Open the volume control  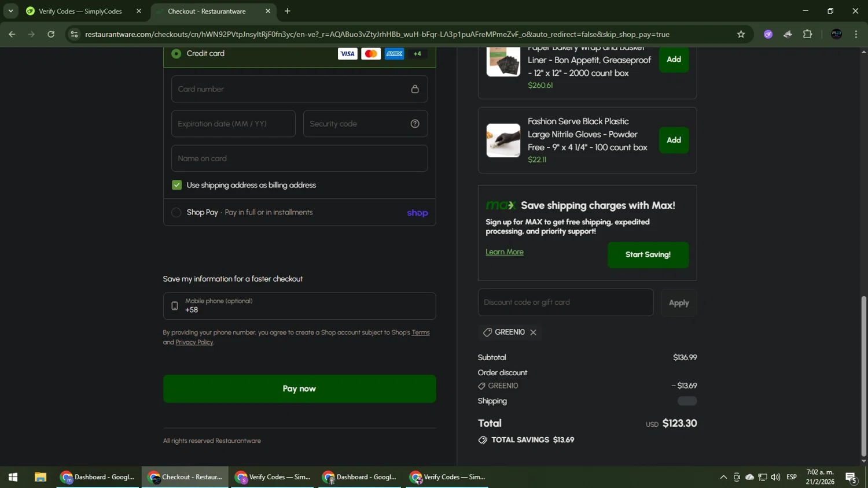[775, 477]
